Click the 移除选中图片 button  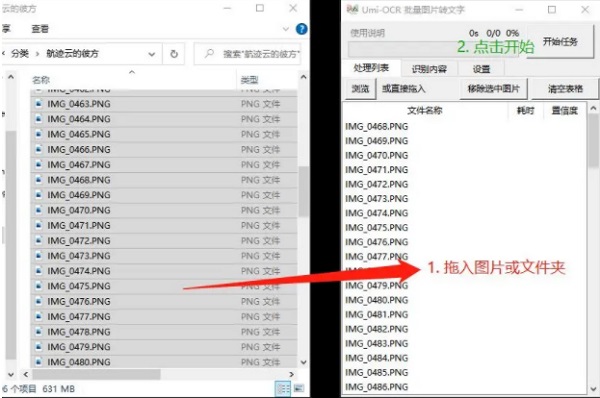493,89
